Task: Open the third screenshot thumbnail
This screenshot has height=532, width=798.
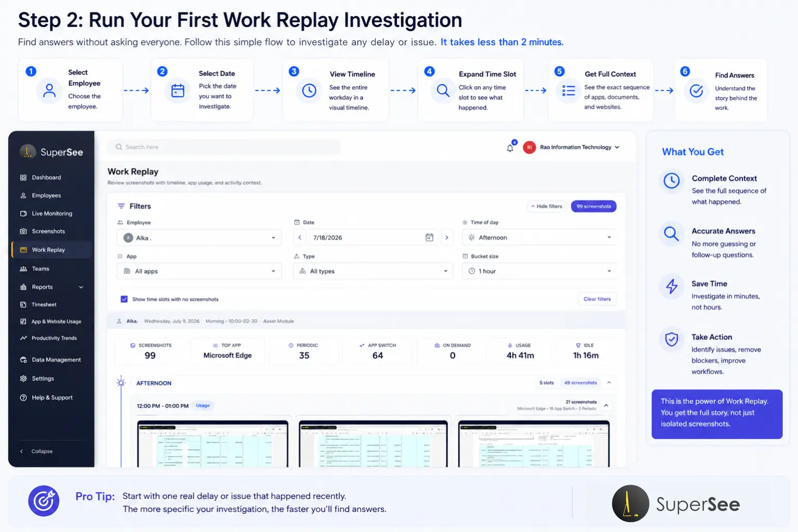Action: pos(534,443)
